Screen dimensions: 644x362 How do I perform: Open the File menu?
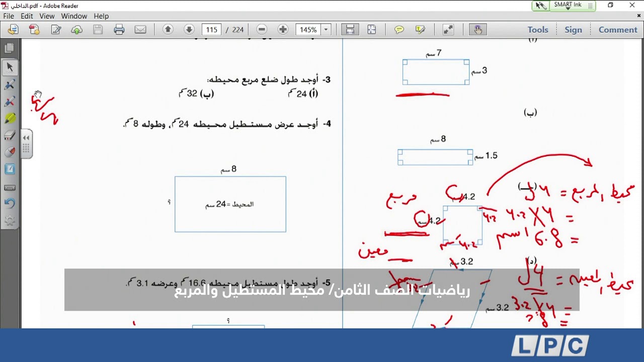tap(9, 16)
